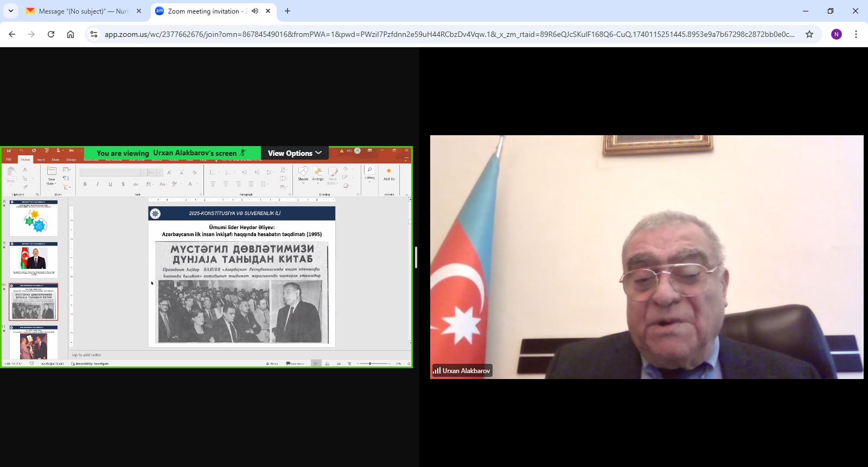Toggle Bold in the shared PowerPoint ribbon

pyautogui.click(x=85, y=184)
